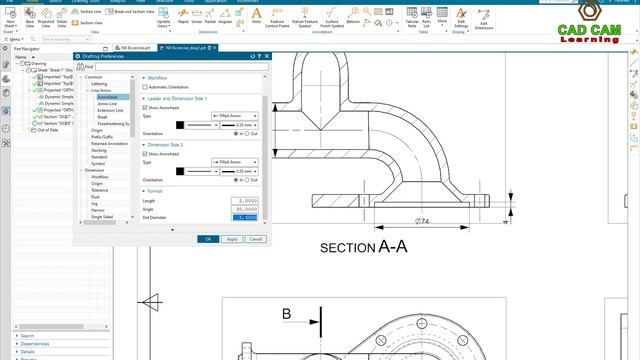The width and height of the screenshot is (640, 360).
Task: Select the In orientation for Side 1
Action: (236, 134)
